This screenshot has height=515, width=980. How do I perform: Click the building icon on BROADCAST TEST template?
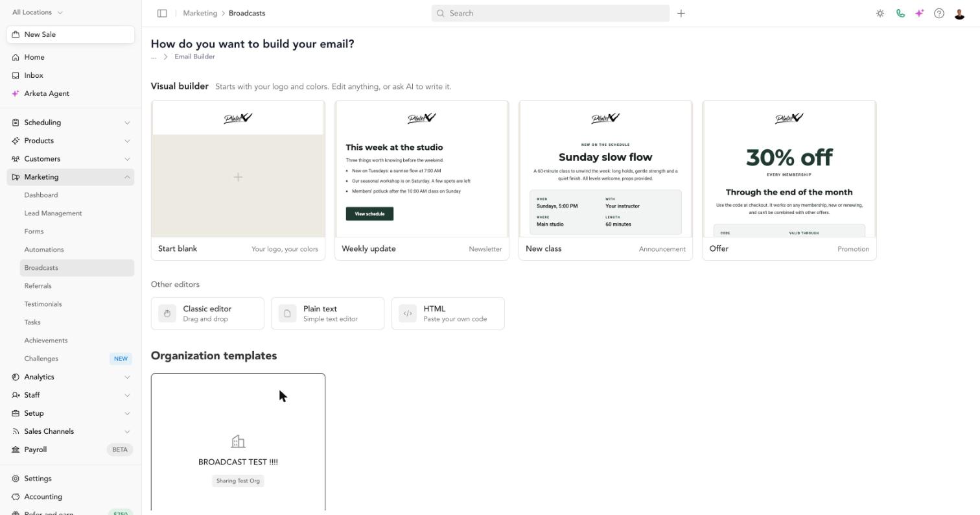click(238, 442)
